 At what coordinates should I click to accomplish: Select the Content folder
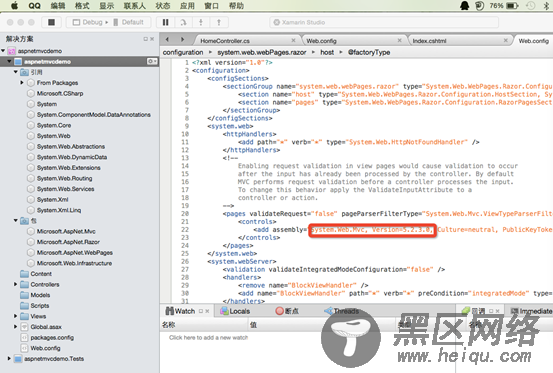(41, 274)
